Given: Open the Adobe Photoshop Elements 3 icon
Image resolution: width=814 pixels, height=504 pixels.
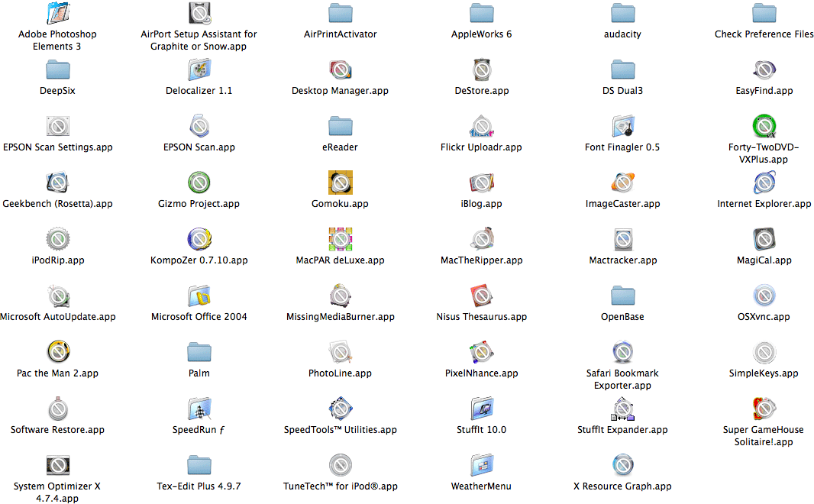Looking at the screenshot, I should pyautogui.click(x=58, y=13).
